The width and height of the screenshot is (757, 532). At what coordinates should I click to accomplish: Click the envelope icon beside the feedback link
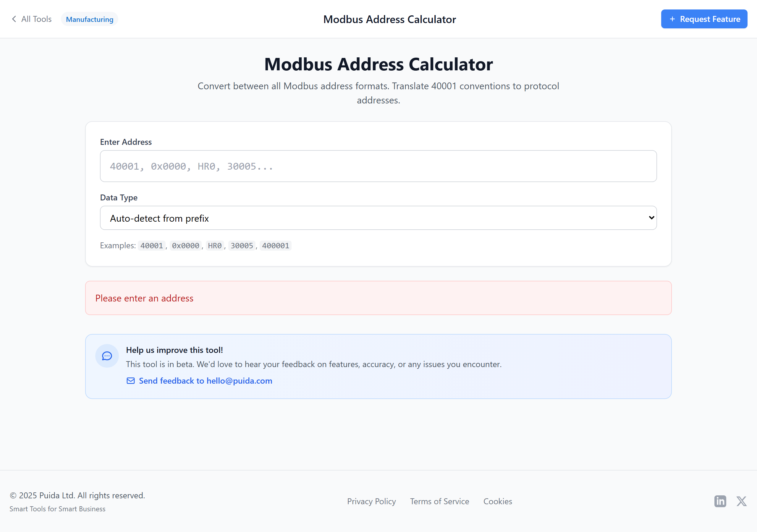point(131,381)
